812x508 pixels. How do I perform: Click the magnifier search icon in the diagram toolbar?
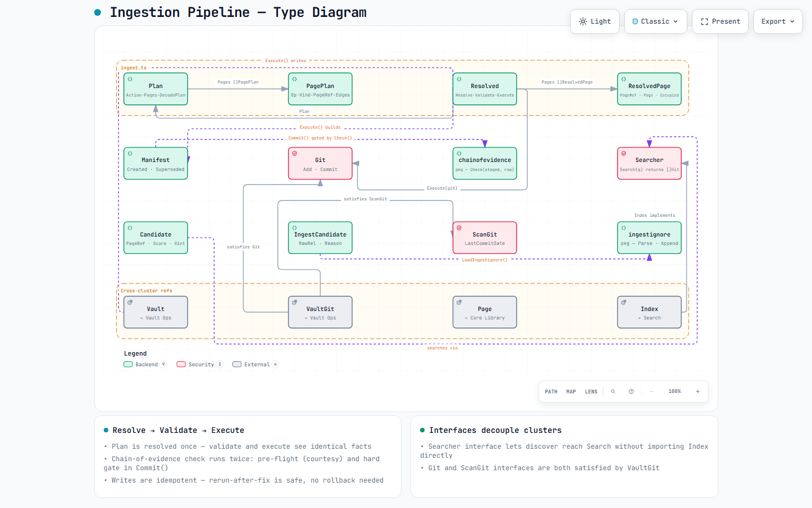[x=613, y=391]
